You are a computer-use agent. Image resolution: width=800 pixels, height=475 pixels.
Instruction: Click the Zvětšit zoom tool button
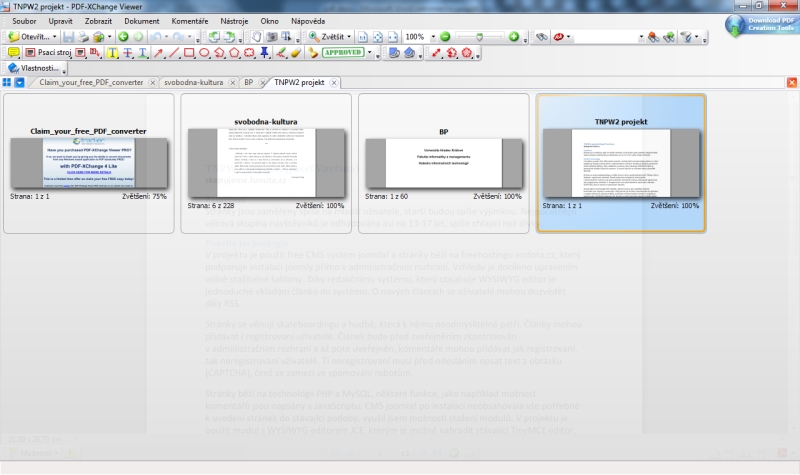click(x=327, y=37)
